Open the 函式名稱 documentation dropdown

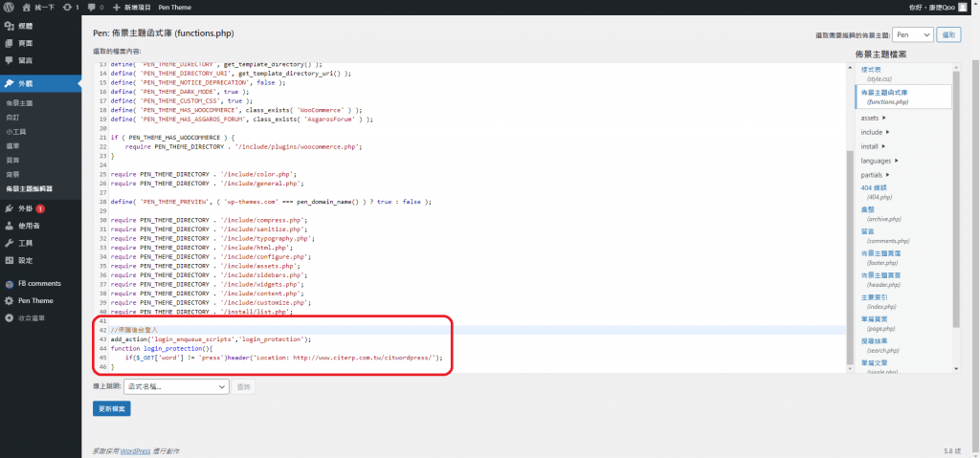coord(176,386)
